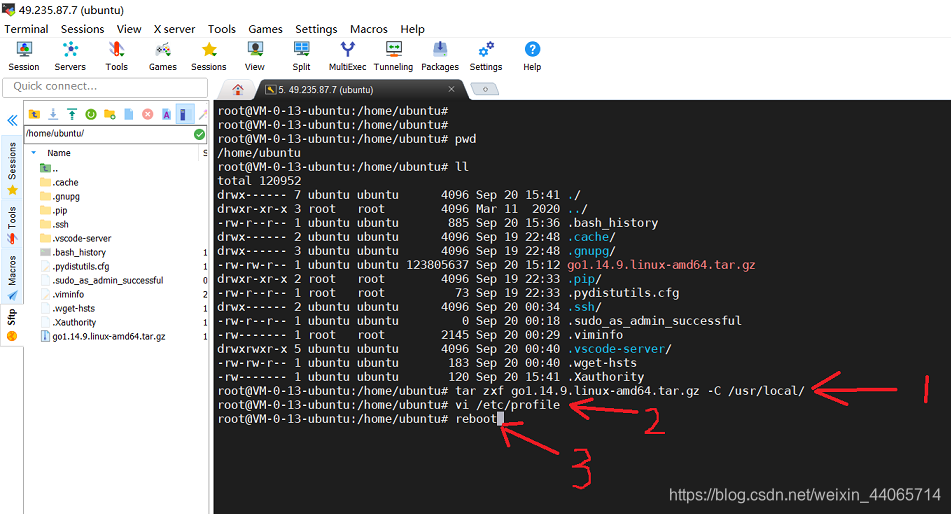
Task: Refresh the SFTP folder listing
Action: click(x=91, y=114)
